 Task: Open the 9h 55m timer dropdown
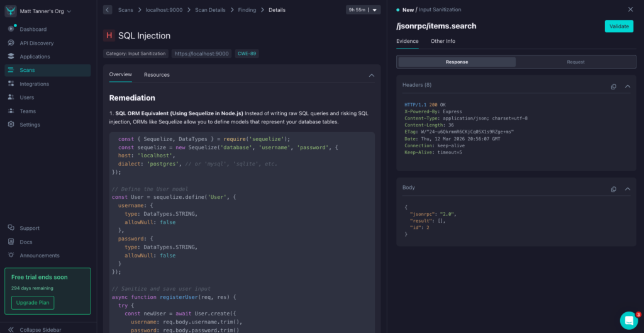click(x=363, y=10)
